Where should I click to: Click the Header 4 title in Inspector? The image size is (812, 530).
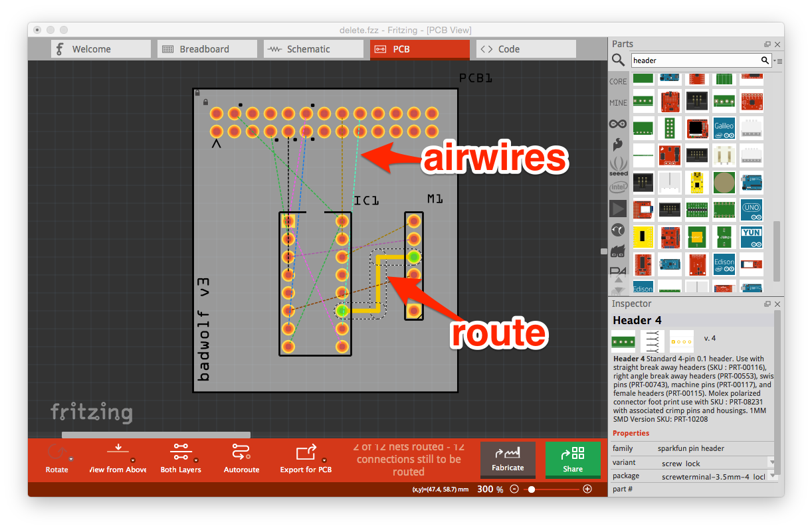[x=637, y=320]
